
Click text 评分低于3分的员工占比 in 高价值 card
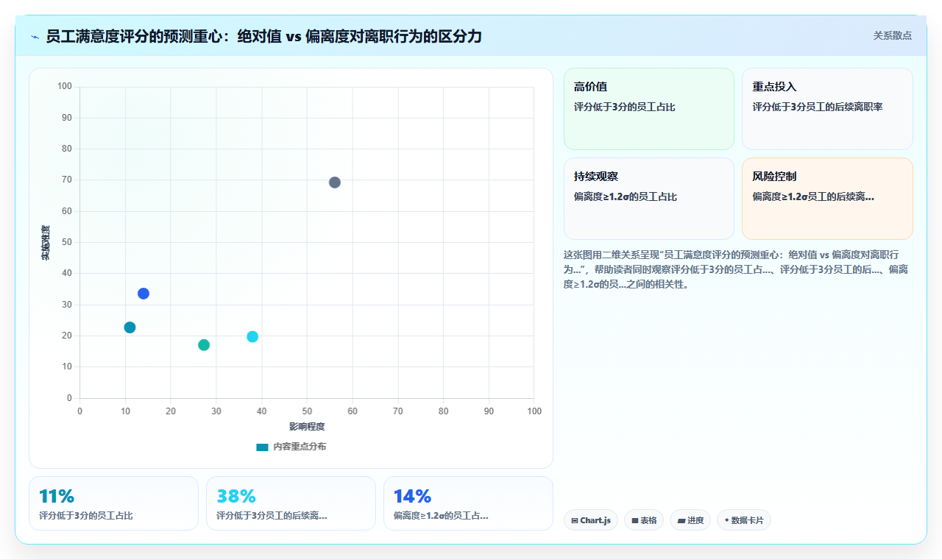[625, 107]
